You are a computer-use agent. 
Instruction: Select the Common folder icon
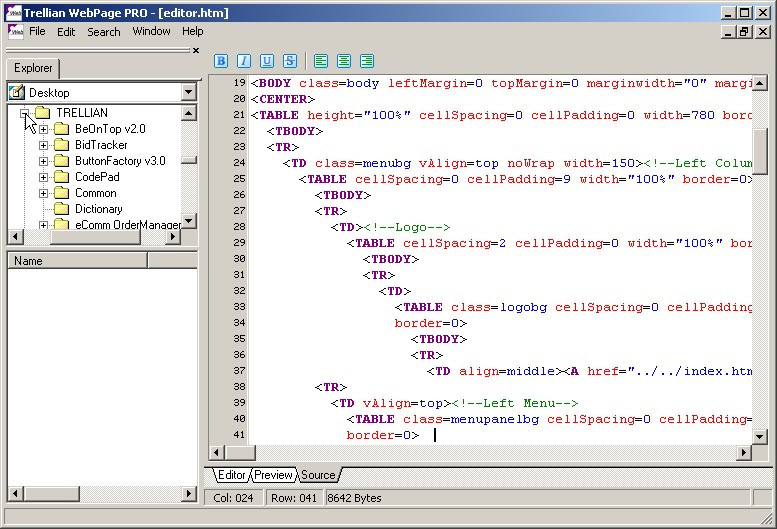61,193
